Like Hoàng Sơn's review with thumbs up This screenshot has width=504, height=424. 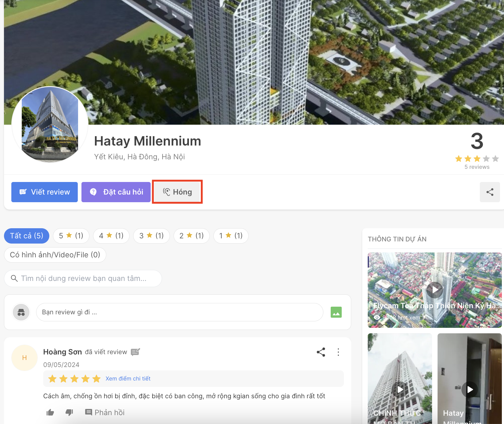(x=50, y=412)
